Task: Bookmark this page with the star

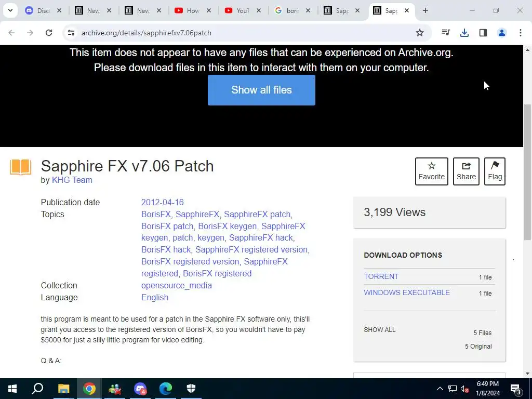Action: pos(420,33)
